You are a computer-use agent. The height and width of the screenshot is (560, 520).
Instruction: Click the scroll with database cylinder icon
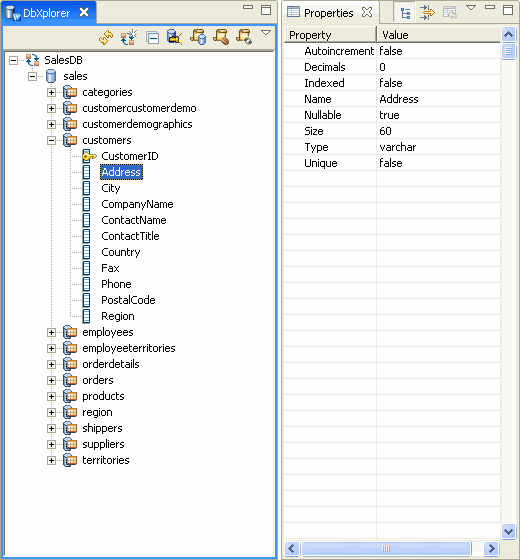pyautogui.click(x=198, y=37)
